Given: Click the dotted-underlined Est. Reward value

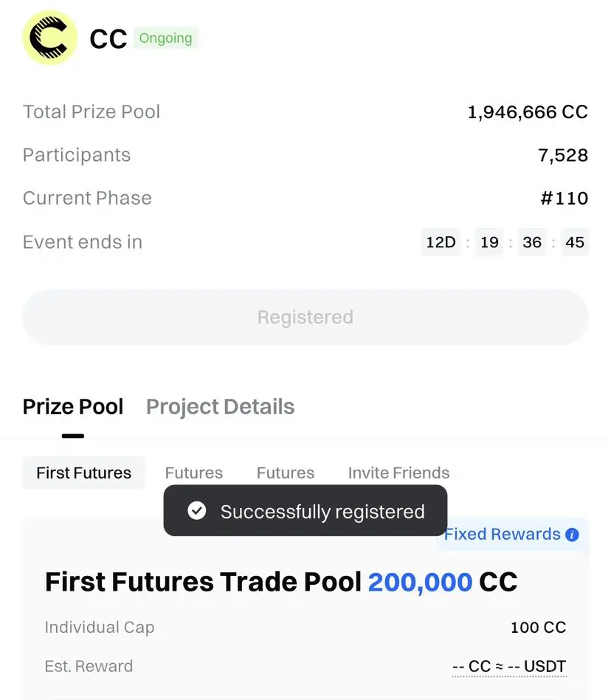Looking at the screenshot, I should tap(509, 667).
